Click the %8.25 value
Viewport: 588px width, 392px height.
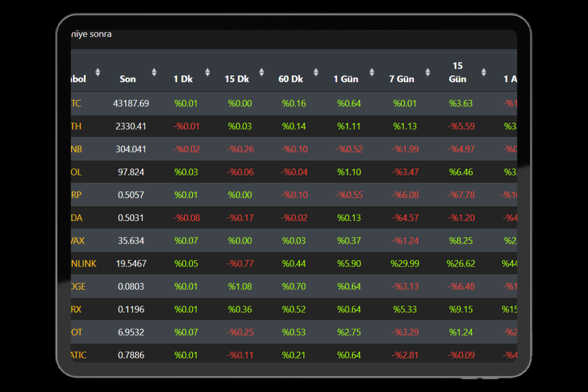[461, 241]
